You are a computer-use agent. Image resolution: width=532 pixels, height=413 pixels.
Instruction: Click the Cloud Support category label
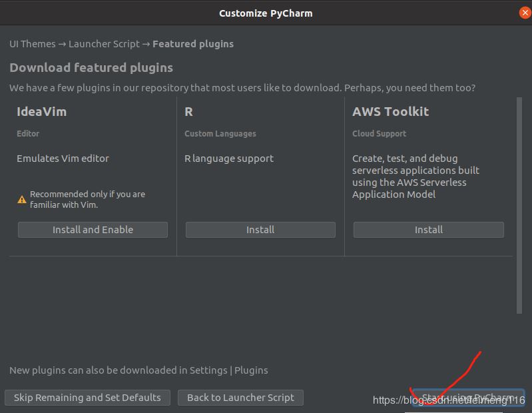pos(379,134)
